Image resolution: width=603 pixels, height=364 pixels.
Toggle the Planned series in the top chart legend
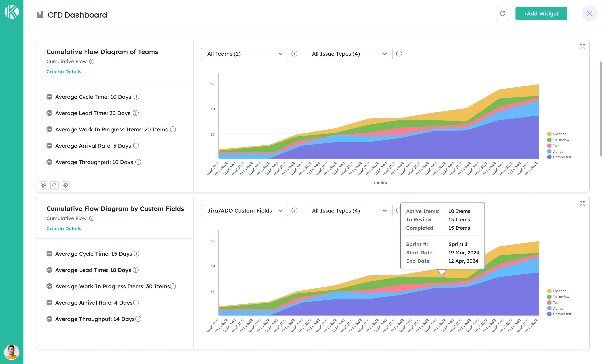[559, 134]
